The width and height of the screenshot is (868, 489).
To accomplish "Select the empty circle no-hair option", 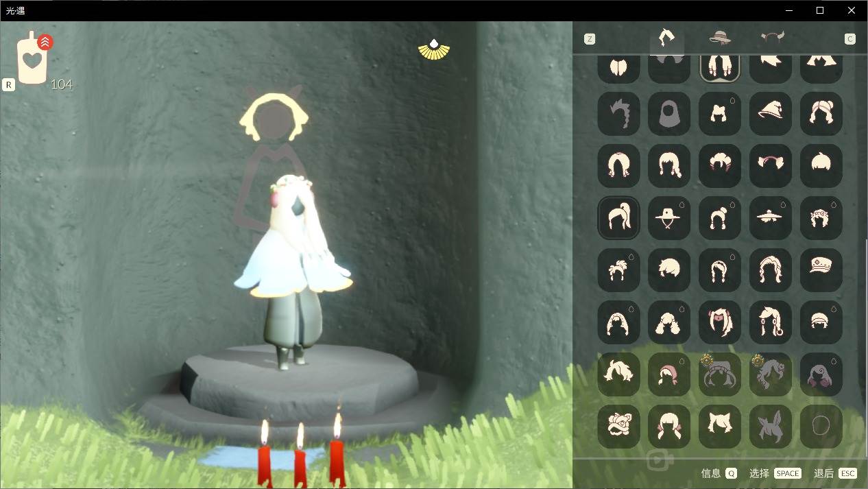I will (x=821, y=427).
